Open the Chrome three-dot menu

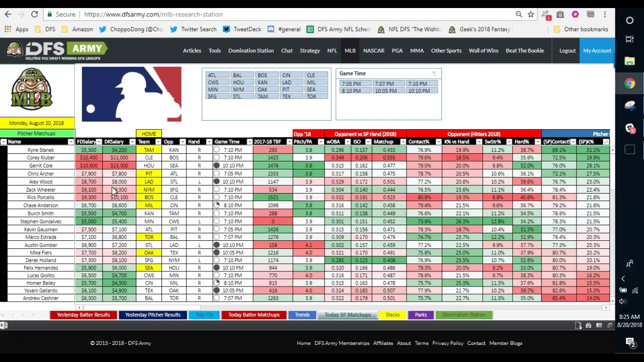(x=605, y=15)
